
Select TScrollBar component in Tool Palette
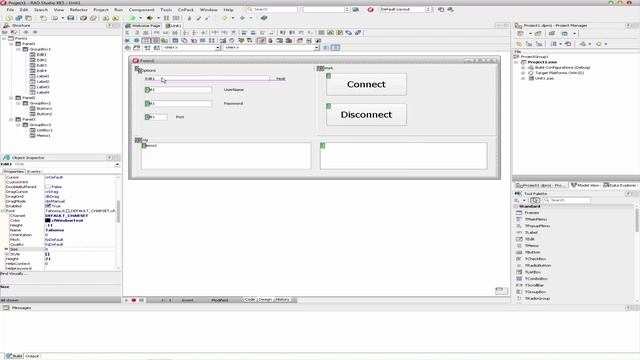(x=534, y=285)
